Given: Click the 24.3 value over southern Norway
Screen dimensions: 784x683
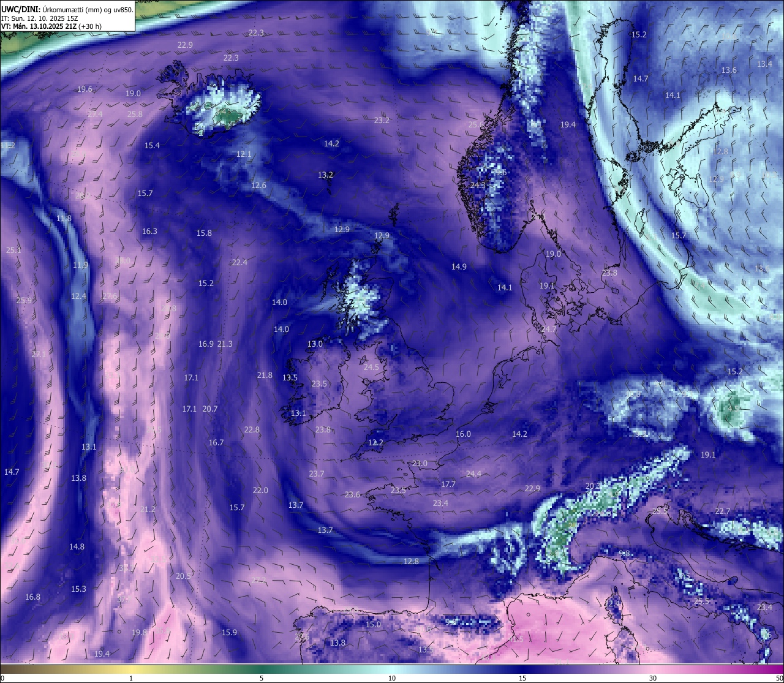Looking at the screenshot, I should [x=478, y=186].
